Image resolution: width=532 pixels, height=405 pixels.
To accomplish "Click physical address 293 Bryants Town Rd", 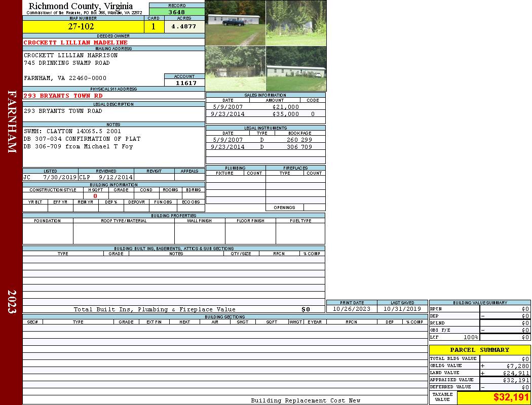I will tap(63, 96).
